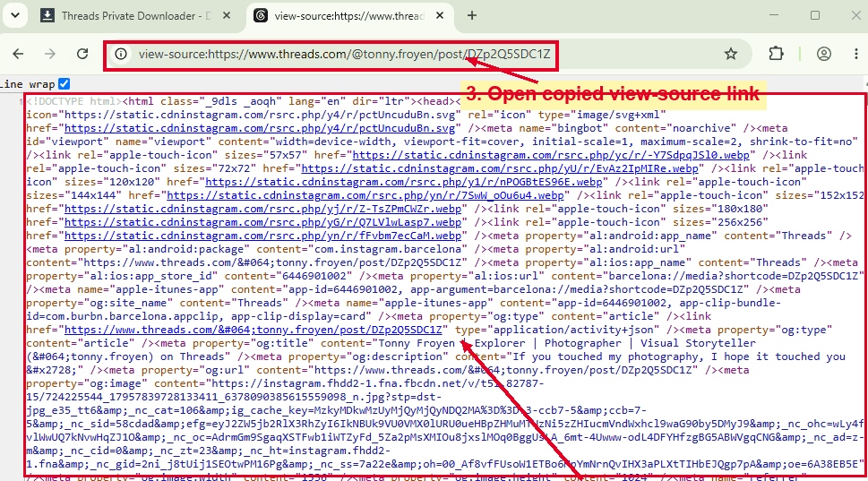Open Z-TsZPmCWZr.webp icon link
This screenshot has width=868, height=481.
(263, 209)
